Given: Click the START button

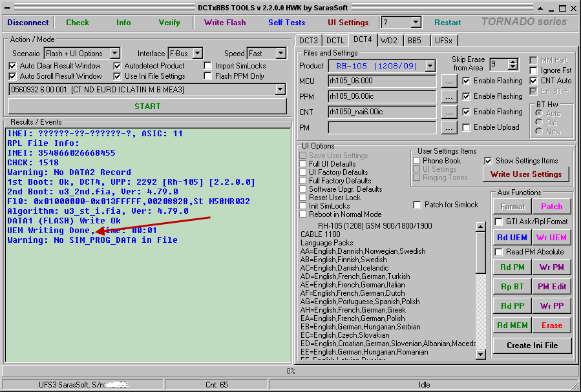Looking at the screenshot, I should coord(147,107).
